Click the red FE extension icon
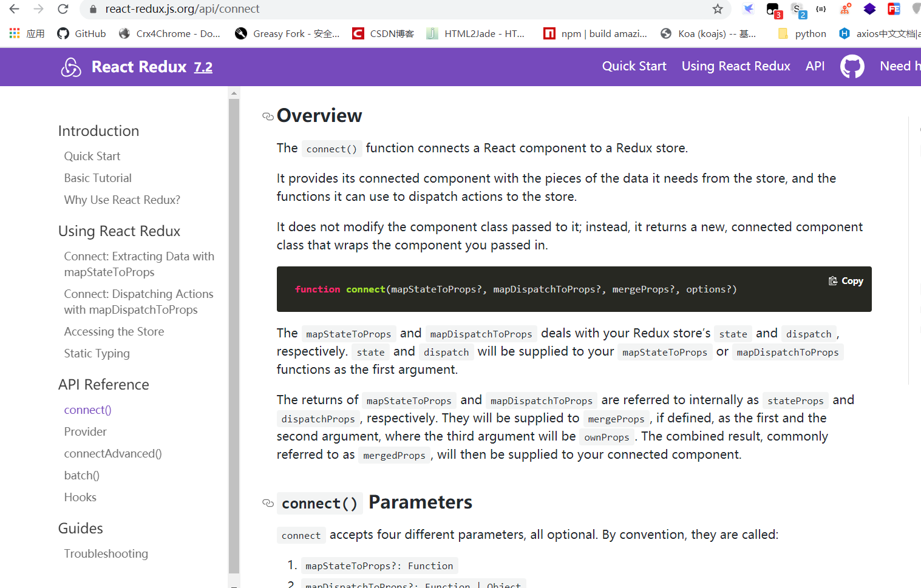921x588 pixels. pyautogui.click(x=894, y=9)
